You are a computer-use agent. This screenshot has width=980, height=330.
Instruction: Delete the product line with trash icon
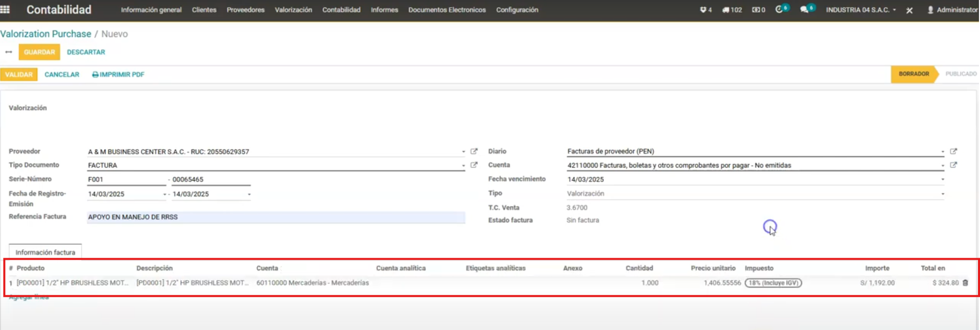point(965,283)
